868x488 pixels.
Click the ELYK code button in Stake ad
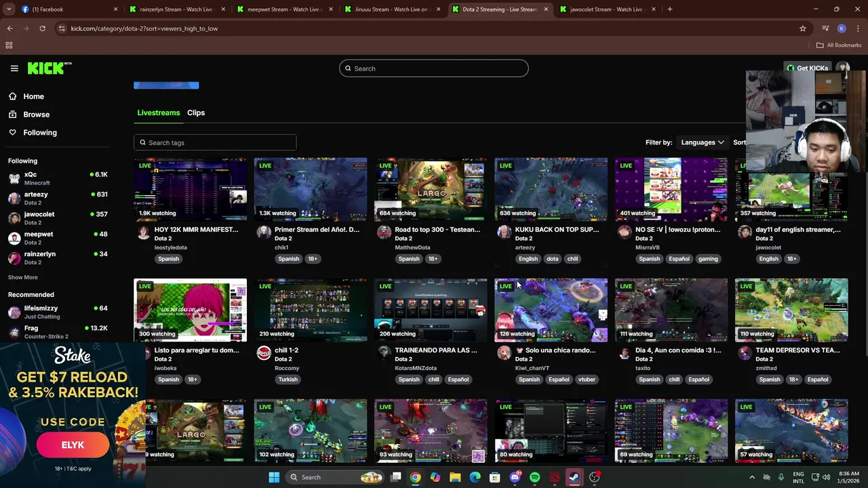(x=73, y=445)
